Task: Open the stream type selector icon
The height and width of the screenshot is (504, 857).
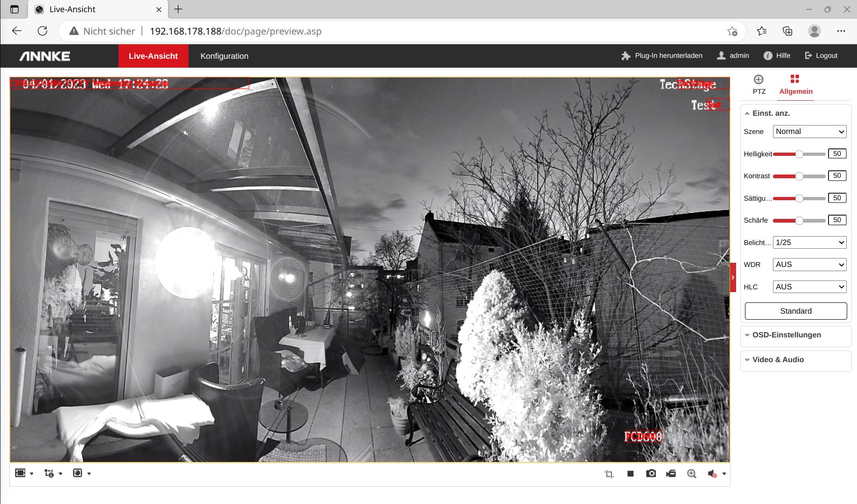Action: click(x=49, y=473)
